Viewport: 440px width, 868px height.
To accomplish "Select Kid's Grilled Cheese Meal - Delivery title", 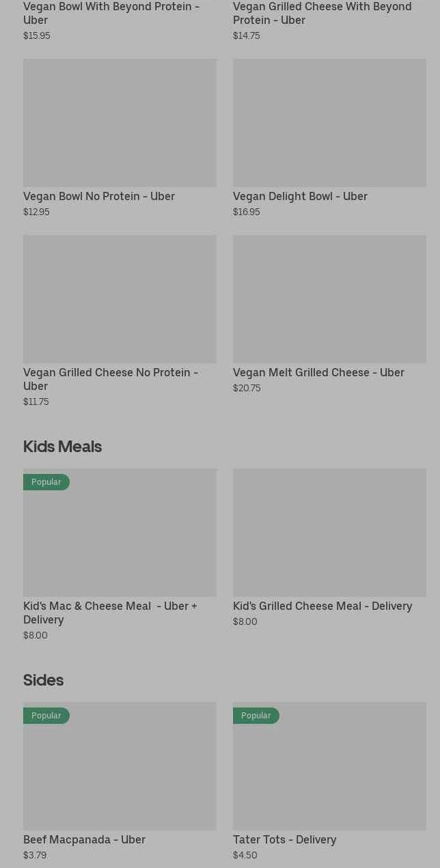I will coord(322,606).
